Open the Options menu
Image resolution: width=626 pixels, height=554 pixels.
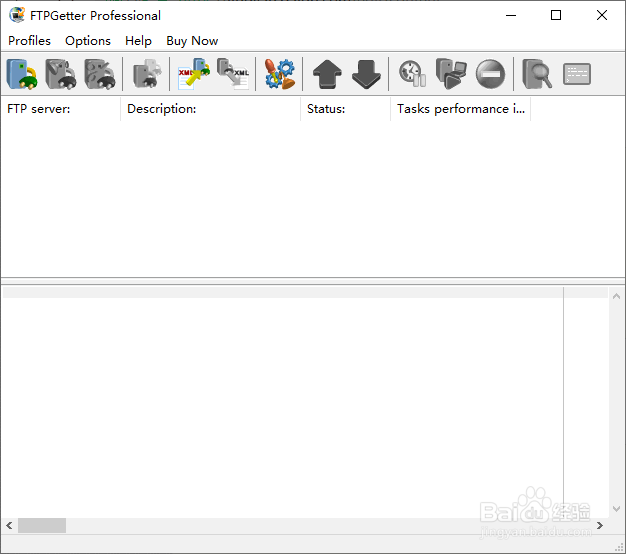88,41
